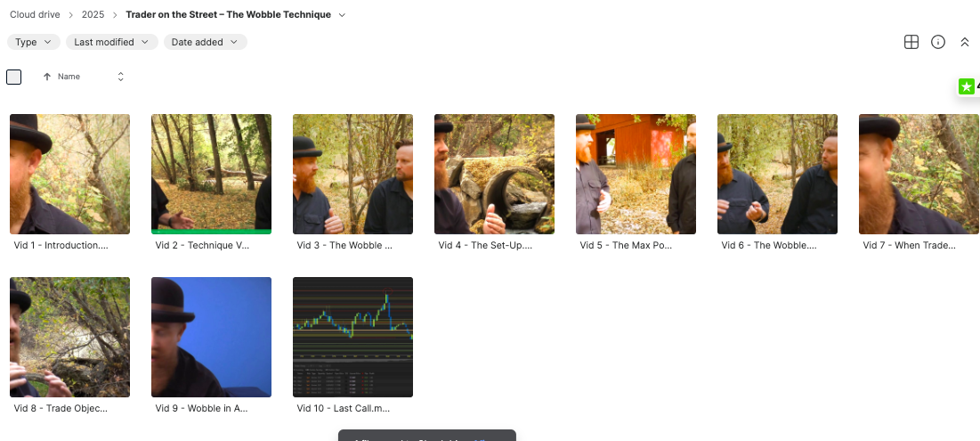Open the info panel icon
The image size is (980, 441).
pyautogui.click(x=938, y=42)
